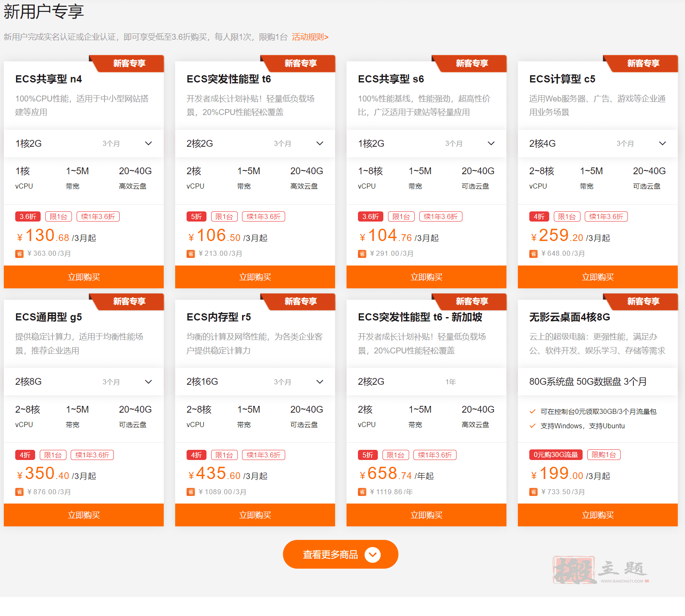Click 限购1台 tag on 无影云桌面
This screenshot has height=616, width=685.
[604, 454]
